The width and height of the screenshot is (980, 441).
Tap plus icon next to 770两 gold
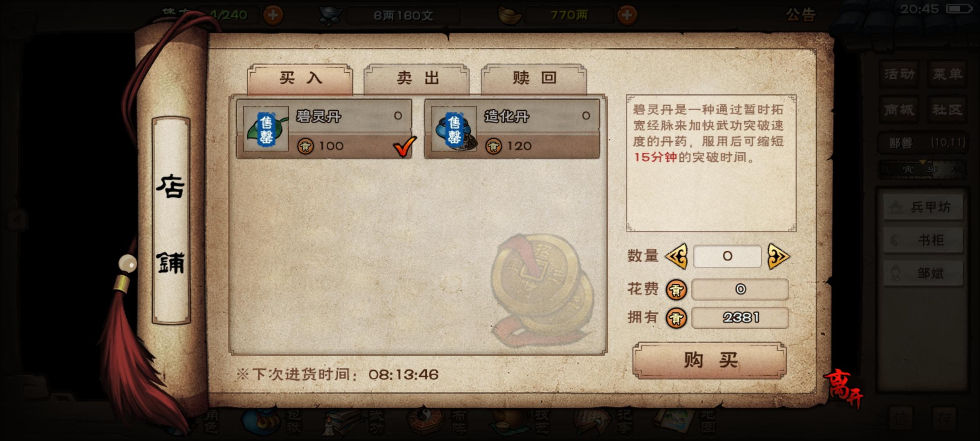pyautogui.click(x=627, y=15)
